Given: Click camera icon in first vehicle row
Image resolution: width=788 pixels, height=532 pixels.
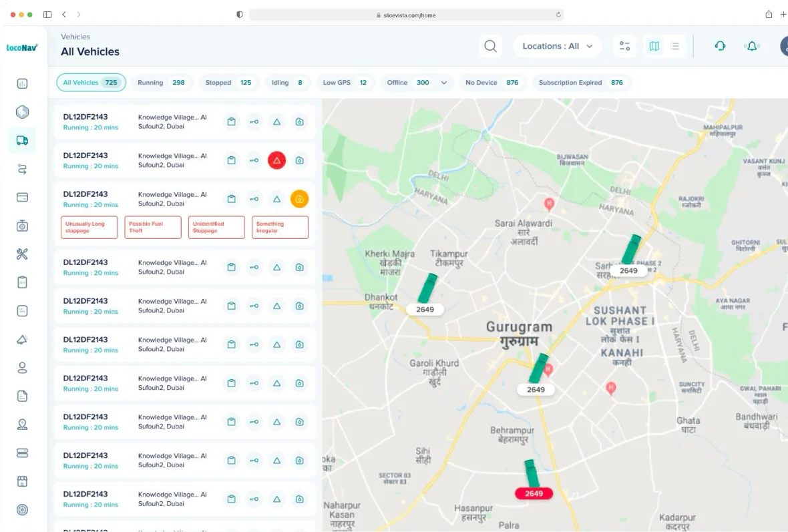Looking at the screenshot, I should (x=300, y=122).
